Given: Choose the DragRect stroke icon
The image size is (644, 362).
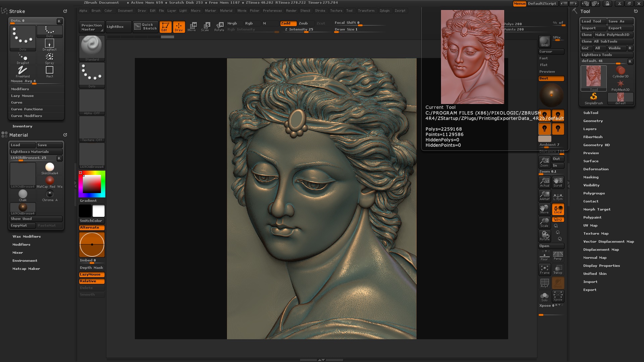Looking at the screenshot, I should 49,44.
